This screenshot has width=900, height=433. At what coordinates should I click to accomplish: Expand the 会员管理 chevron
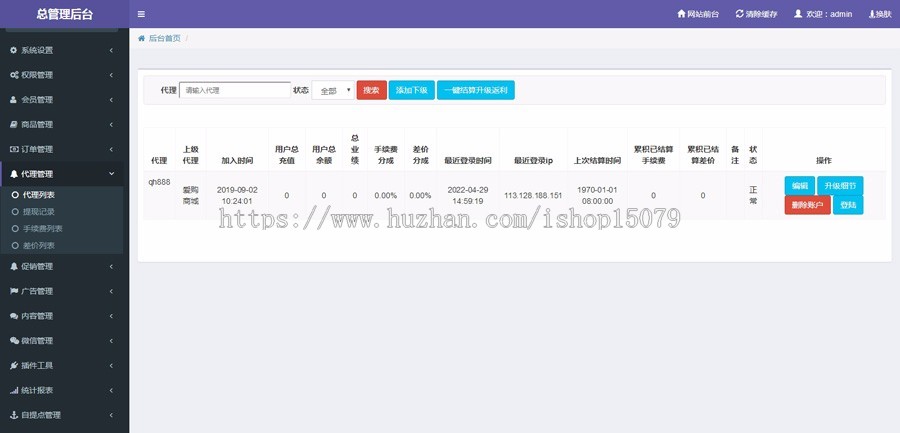click(111, 100)
